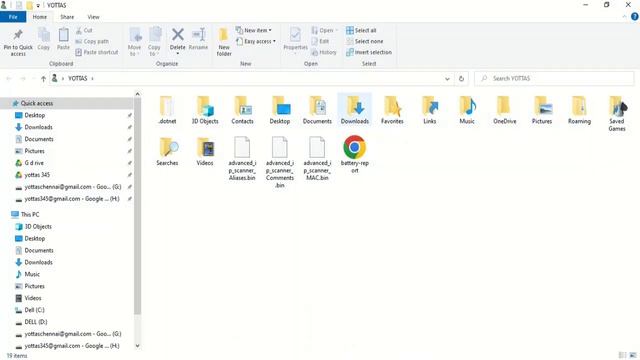
Task: Open the Videos folder in file pane
Action: click(205, 151)
